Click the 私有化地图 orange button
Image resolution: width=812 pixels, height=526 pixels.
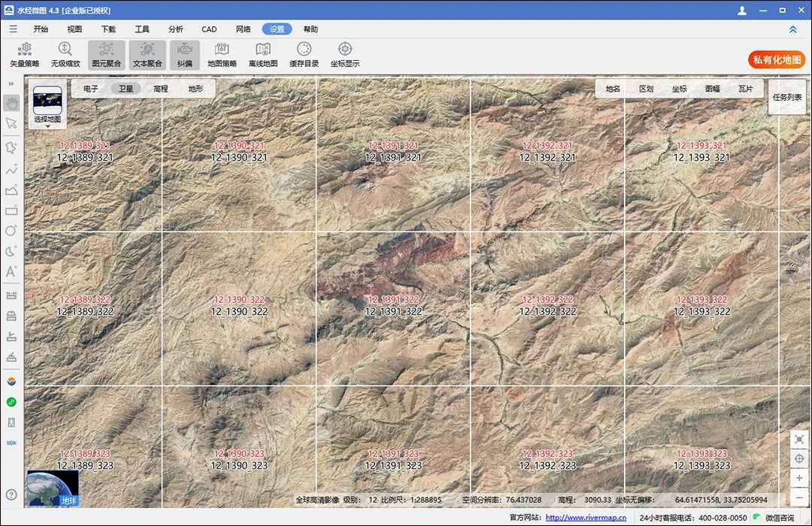tap(777, 59)
